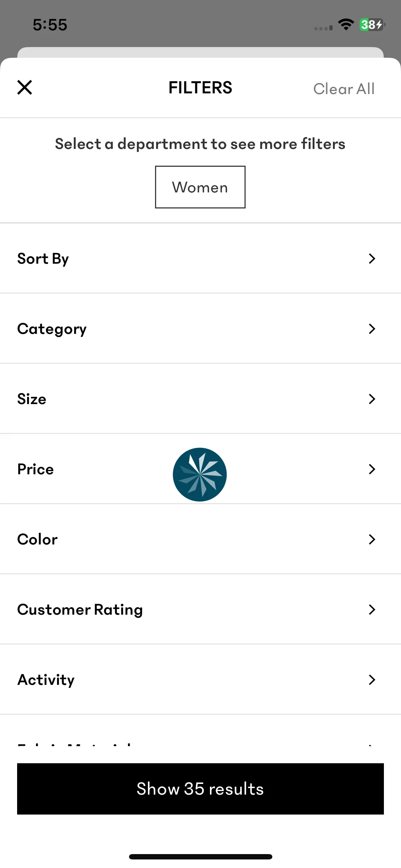Tap the teal pinwheel loading icon

[200, 475]
